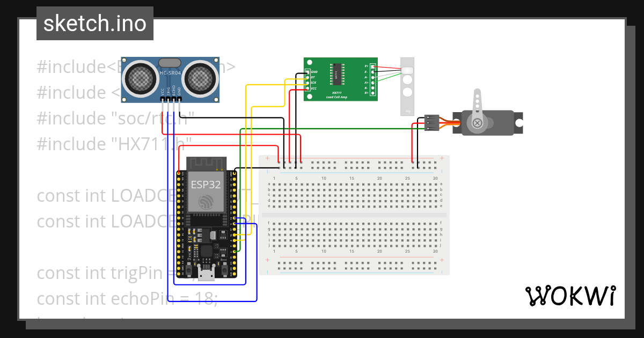Click the E+ terminal on the HX711
644x338 pixels.
373,67
